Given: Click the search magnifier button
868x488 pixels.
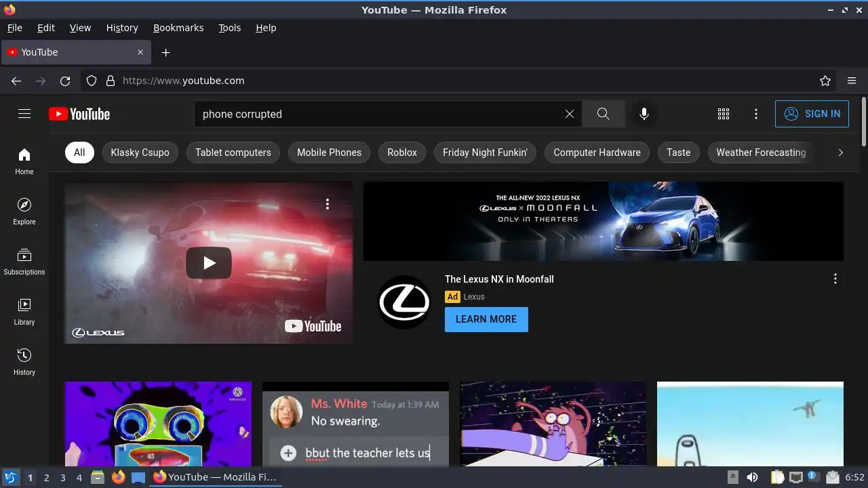Looking at the screenshot, I should [x=604, y=114].
